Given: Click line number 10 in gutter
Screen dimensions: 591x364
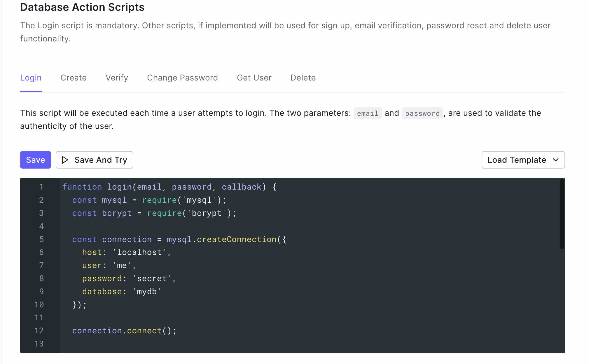Looking at the screenshot, I should click(39, 305).
